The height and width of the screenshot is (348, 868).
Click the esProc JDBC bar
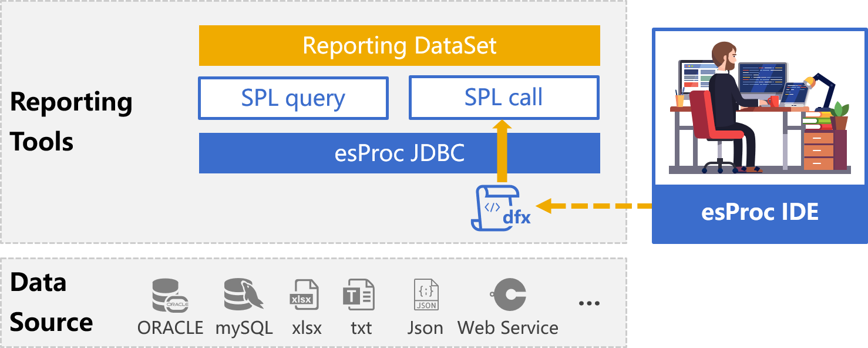[x=399, y=153]
